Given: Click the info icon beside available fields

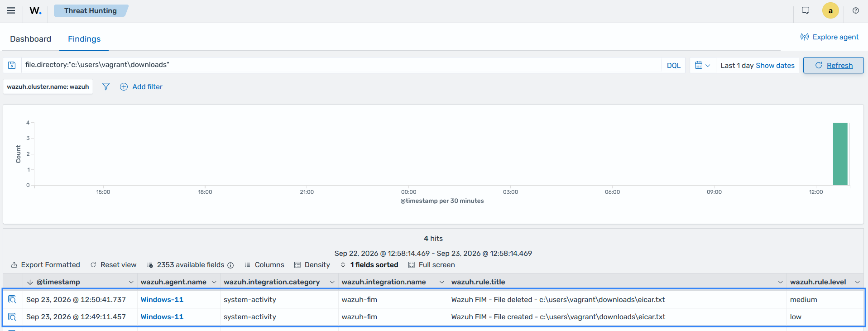Looking at the screenshot, I should [x=230, y=265].
